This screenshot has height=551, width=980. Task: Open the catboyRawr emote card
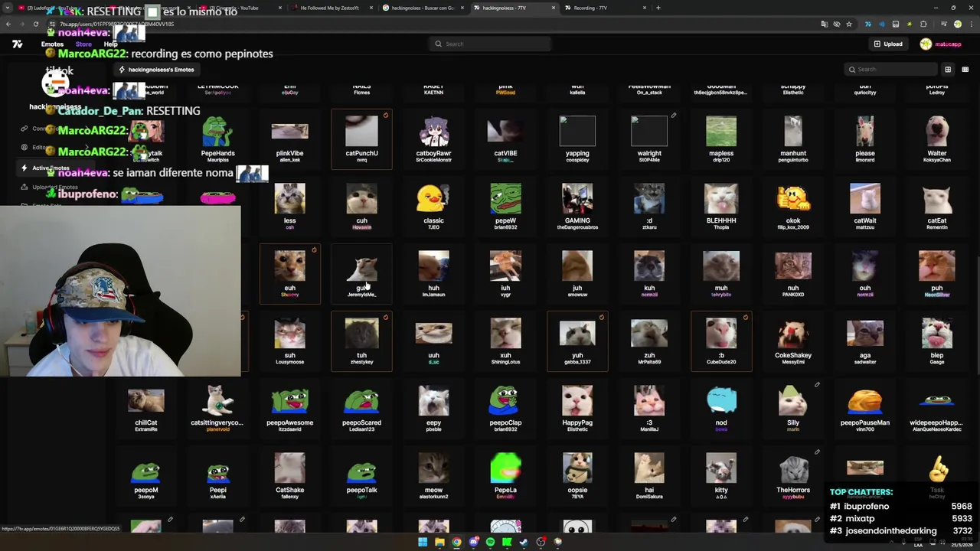(x=433, y=138)
